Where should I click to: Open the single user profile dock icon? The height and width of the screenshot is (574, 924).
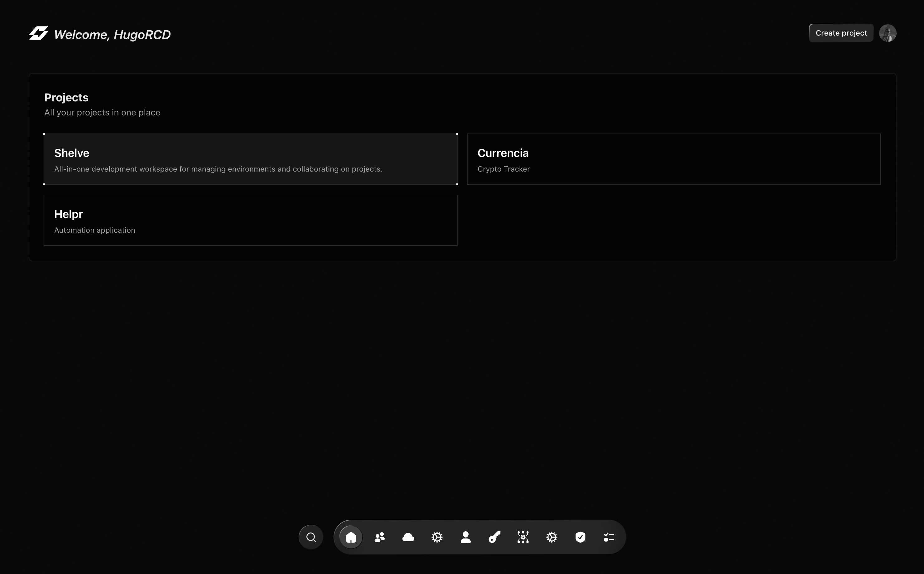coord(465,537)
